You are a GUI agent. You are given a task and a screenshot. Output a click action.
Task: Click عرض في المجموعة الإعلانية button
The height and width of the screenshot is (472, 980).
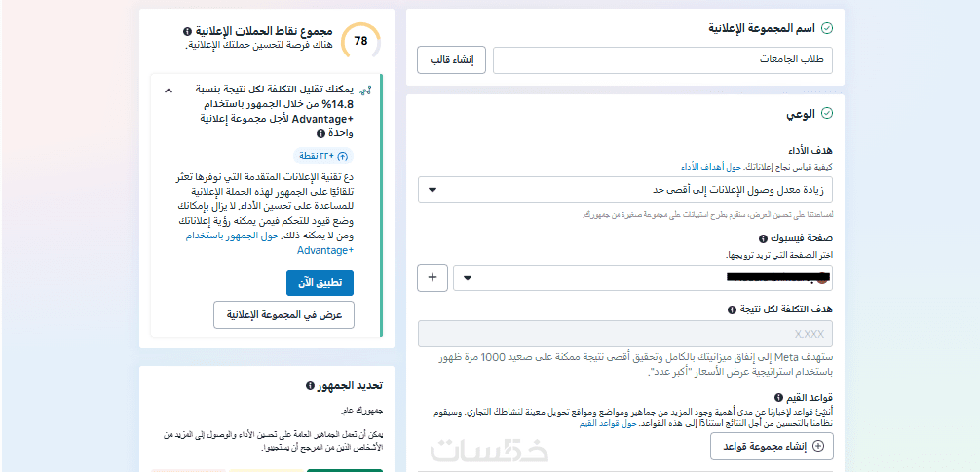(283, 314)
